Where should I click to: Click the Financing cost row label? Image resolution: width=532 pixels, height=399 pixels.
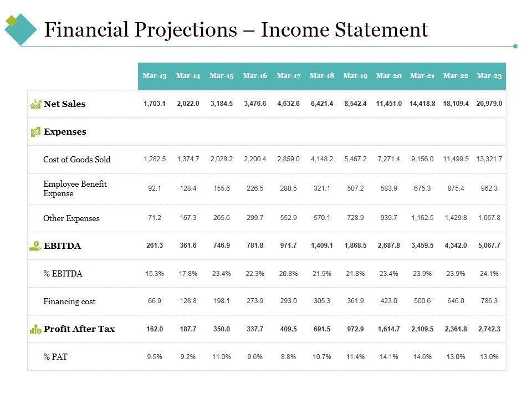pyautogui.click(x=69, y=301)
